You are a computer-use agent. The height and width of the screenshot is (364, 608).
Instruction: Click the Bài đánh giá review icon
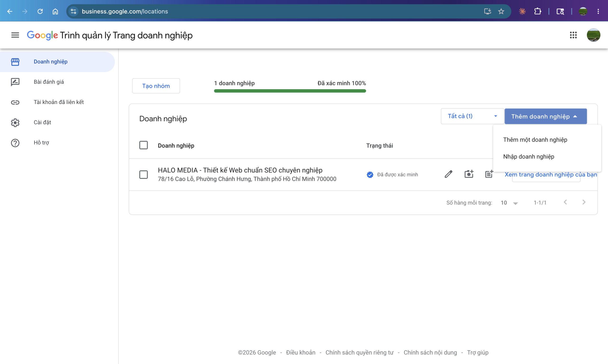pos(15,82)
